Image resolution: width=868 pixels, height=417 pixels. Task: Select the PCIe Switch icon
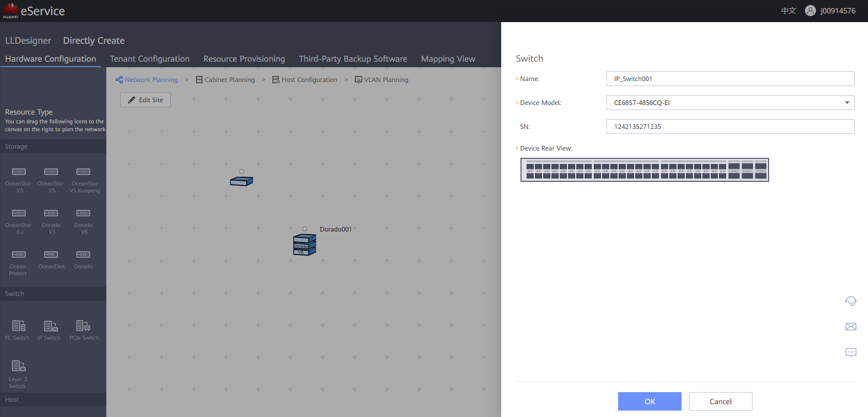(x=83, y=326)
